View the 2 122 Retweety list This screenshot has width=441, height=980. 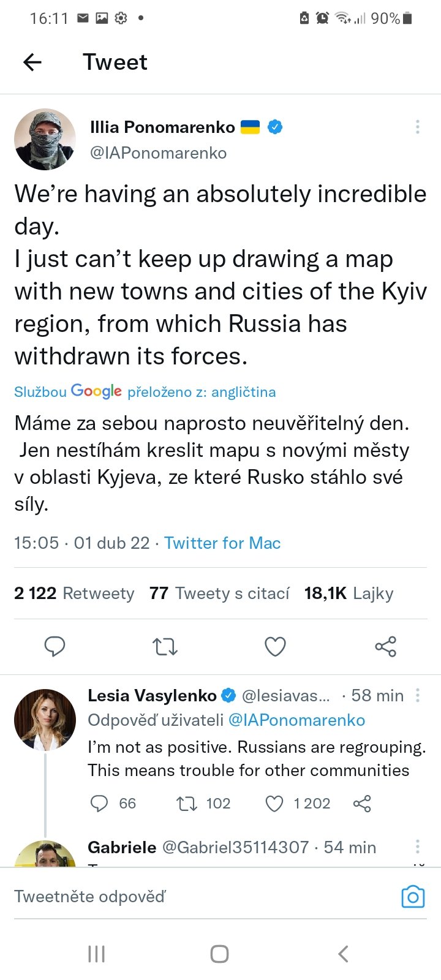point(74,593)
